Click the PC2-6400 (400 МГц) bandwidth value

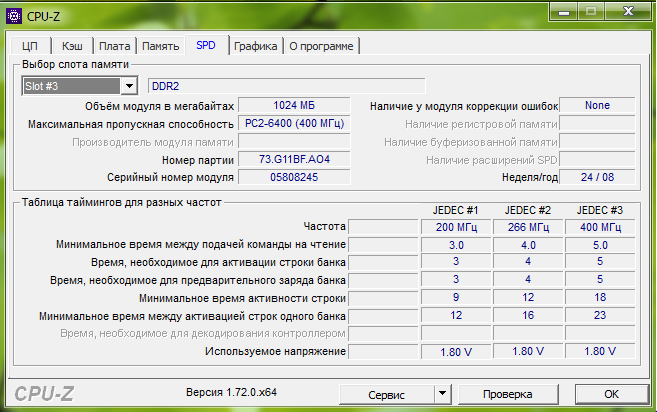coord(294,123)
